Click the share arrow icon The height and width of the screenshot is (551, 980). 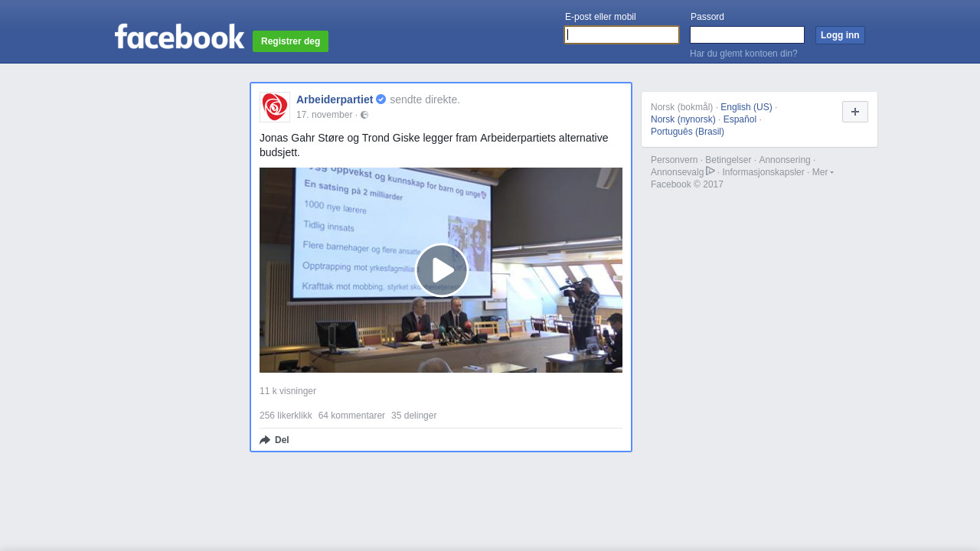pyautogui.click(x=265, y=440)
